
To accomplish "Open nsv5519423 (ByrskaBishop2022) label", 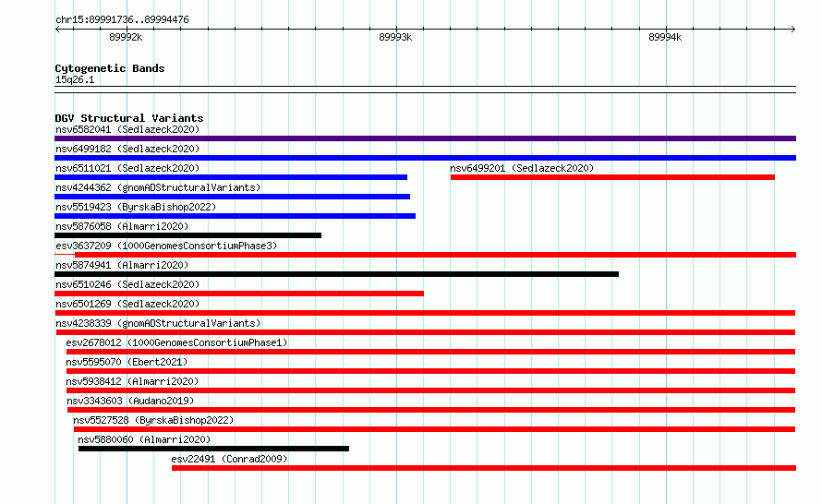I will click(136, 207).
